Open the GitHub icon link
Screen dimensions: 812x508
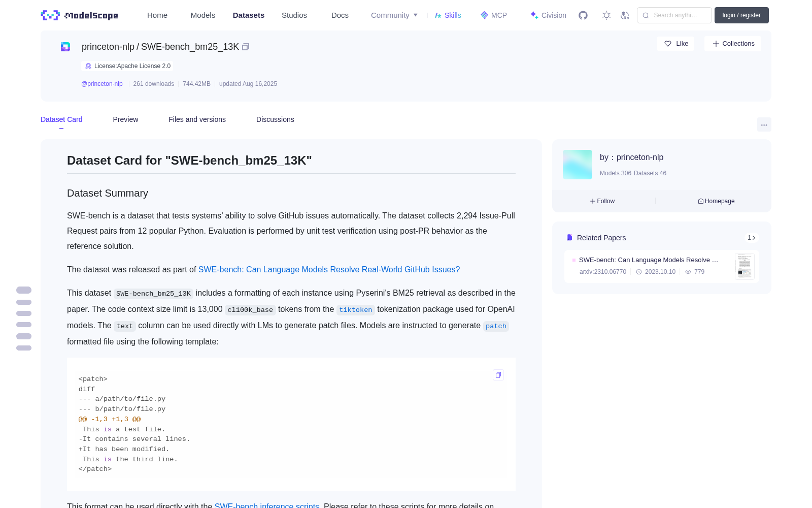(583, 15)
